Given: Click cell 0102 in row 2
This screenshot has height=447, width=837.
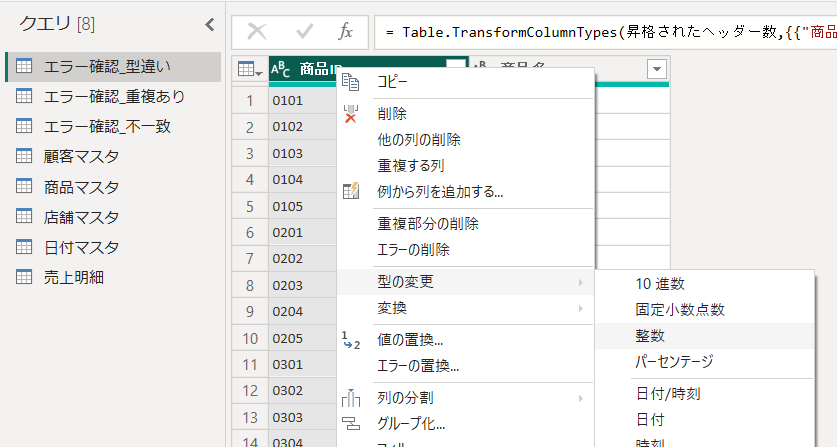Looking at the screenshot, I should pyautogui.click(x=303, y=127).
